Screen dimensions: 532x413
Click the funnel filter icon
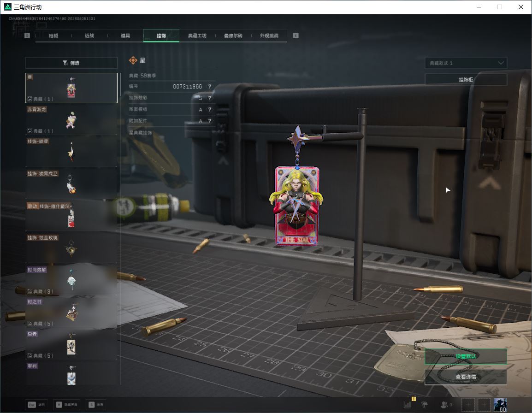65,63
